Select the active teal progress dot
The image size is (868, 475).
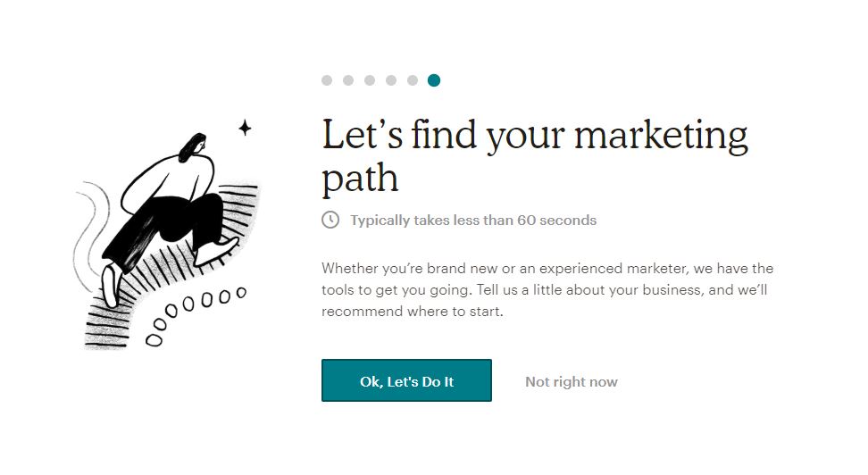click(x=434, y=80)
